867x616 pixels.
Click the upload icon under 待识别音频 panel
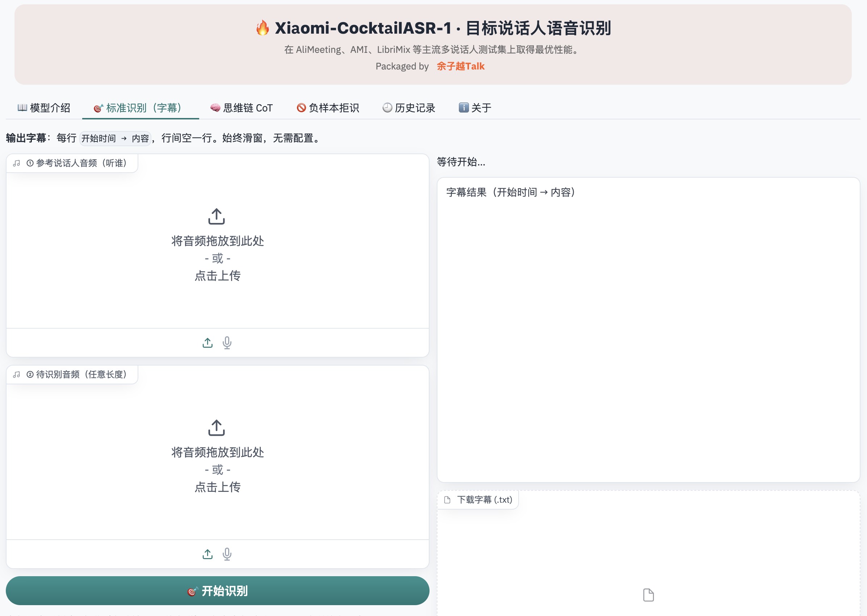(x=207, y=554)
